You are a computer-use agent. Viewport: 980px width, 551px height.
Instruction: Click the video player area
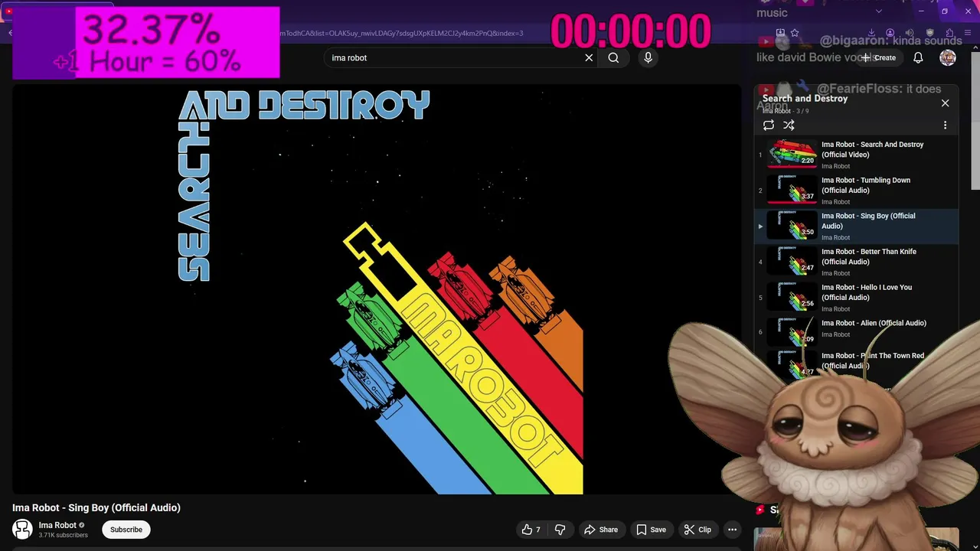(x=376, y=289)
